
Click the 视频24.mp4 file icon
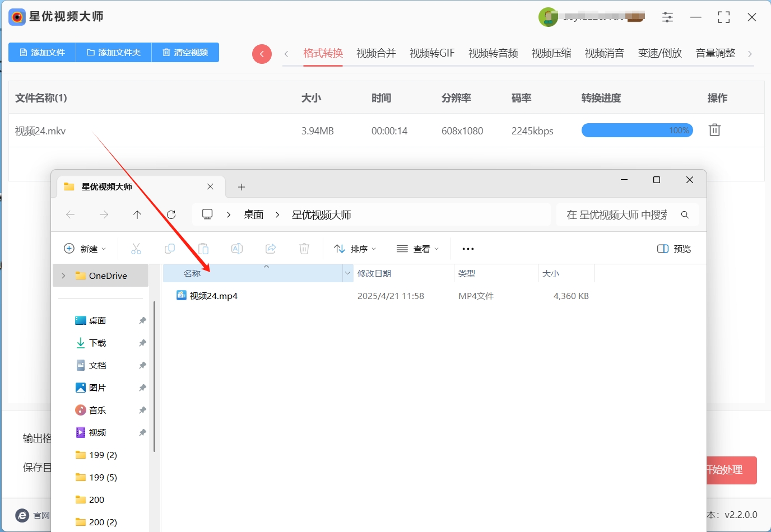coord(182,295)
